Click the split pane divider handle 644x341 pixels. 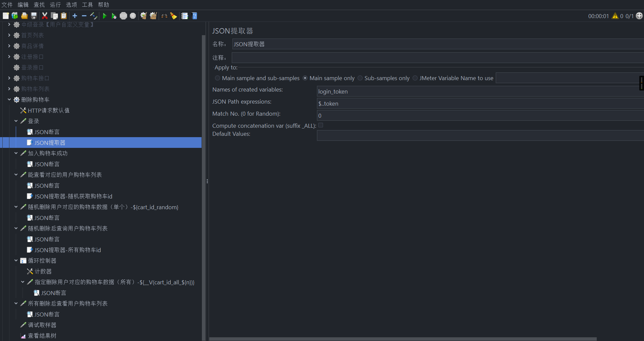[207, 181]
